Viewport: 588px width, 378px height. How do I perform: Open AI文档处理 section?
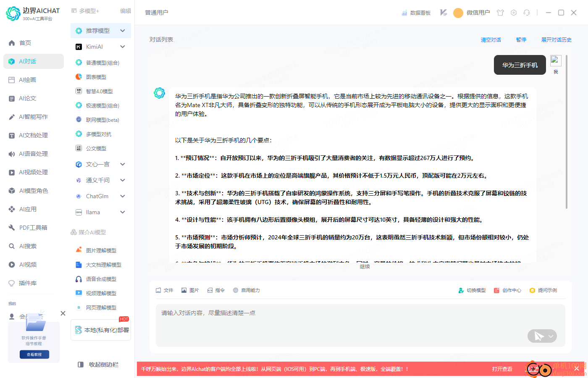[33, 135]
